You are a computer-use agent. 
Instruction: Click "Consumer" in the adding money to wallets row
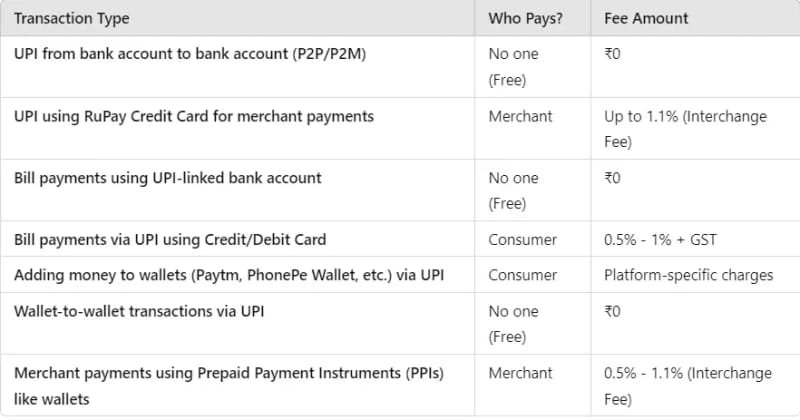click(523, 275)
